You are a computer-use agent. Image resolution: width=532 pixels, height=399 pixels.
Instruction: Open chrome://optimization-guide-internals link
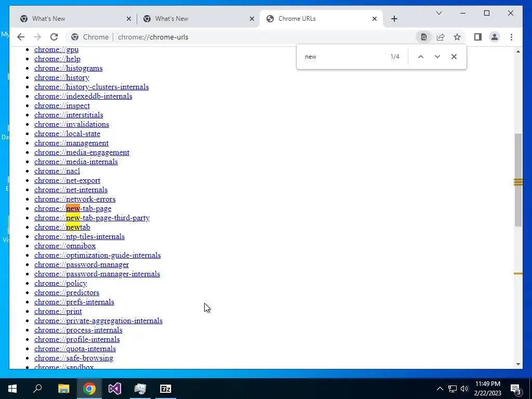(x=97, y=256)
